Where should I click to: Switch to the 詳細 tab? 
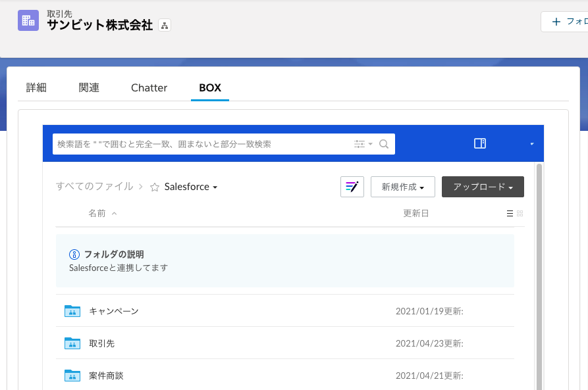(36, 87)
